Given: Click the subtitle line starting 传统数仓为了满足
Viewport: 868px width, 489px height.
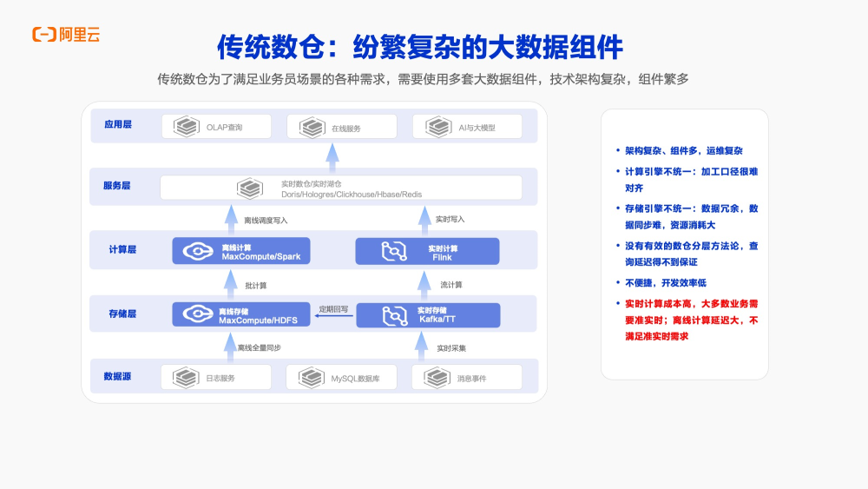Looking at the screenshot, I should (423, 79).
